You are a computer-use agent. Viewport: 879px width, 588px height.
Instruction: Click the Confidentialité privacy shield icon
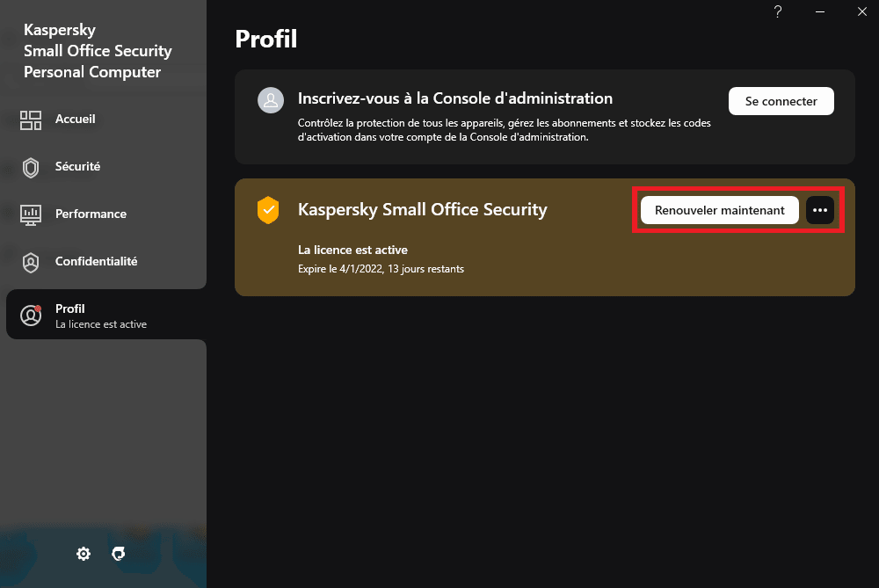tap(31, 262)
